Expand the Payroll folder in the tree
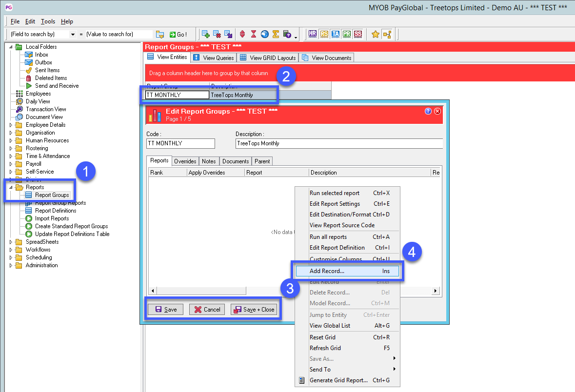This screenshot has height=392, width=575. [x=11, y=164]
